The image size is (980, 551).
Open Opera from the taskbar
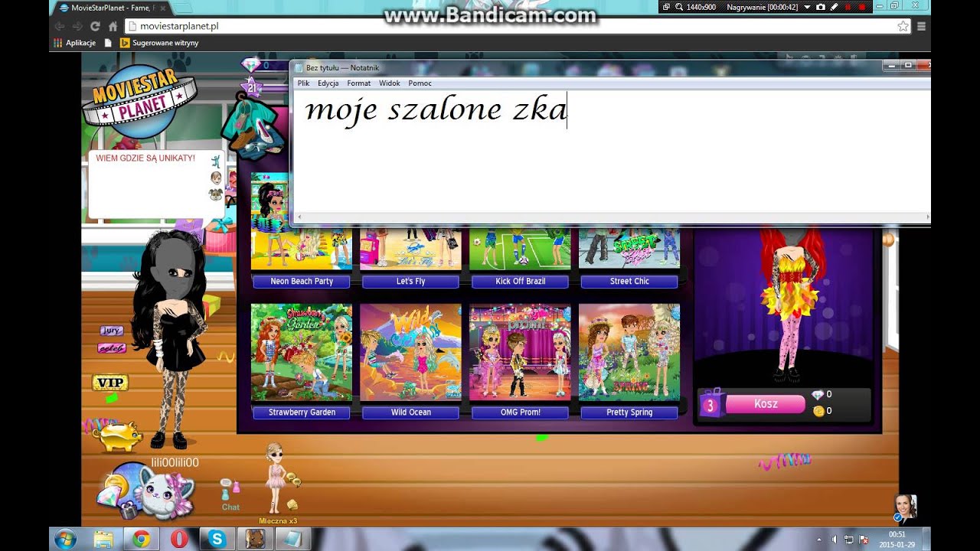point(179,539)
